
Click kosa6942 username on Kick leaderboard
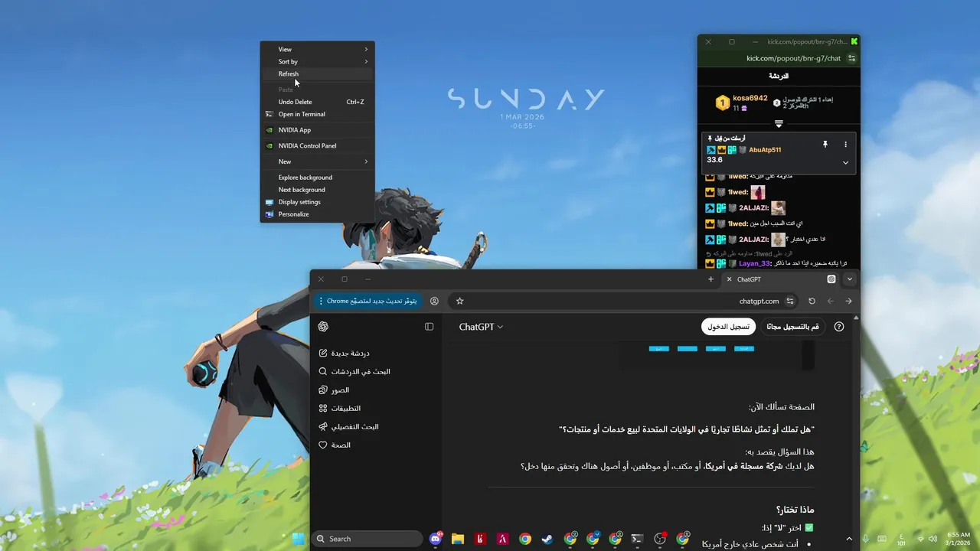click(x=750, y=98)
